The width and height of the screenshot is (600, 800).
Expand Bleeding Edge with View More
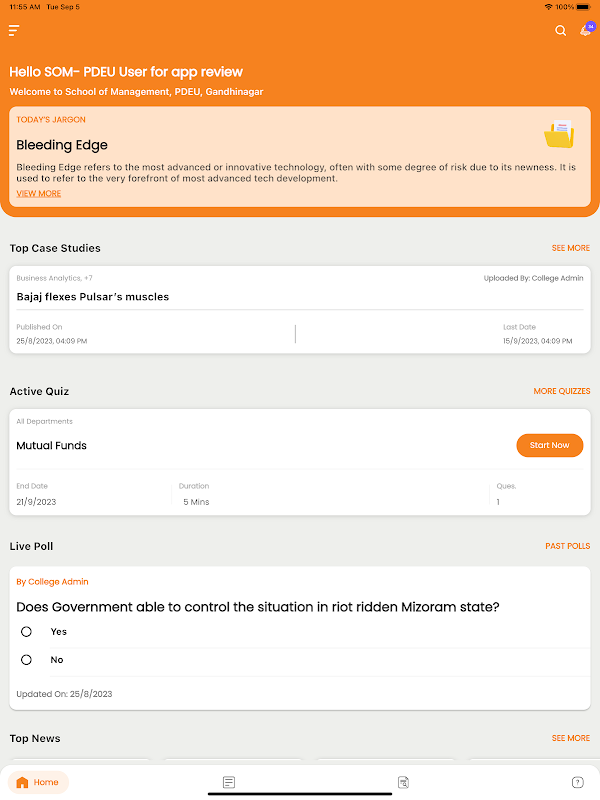tap(39, 194)
